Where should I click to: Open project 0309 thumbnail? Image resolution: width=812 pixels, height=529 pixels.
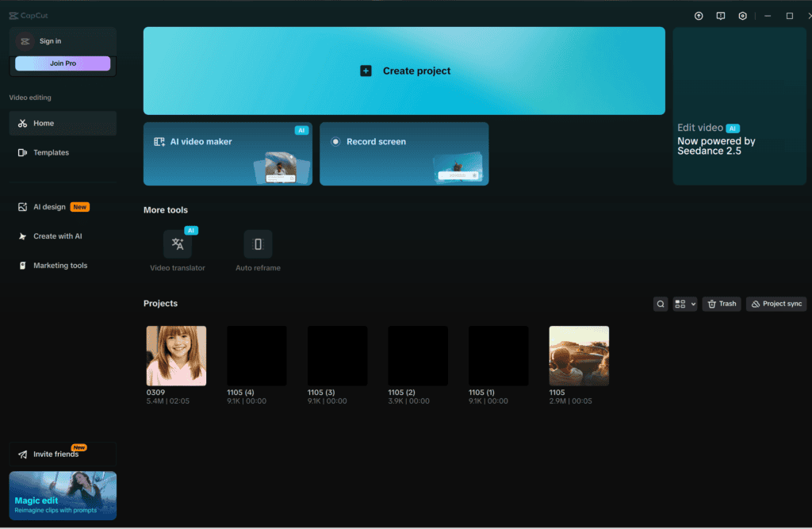coord(176,356)
